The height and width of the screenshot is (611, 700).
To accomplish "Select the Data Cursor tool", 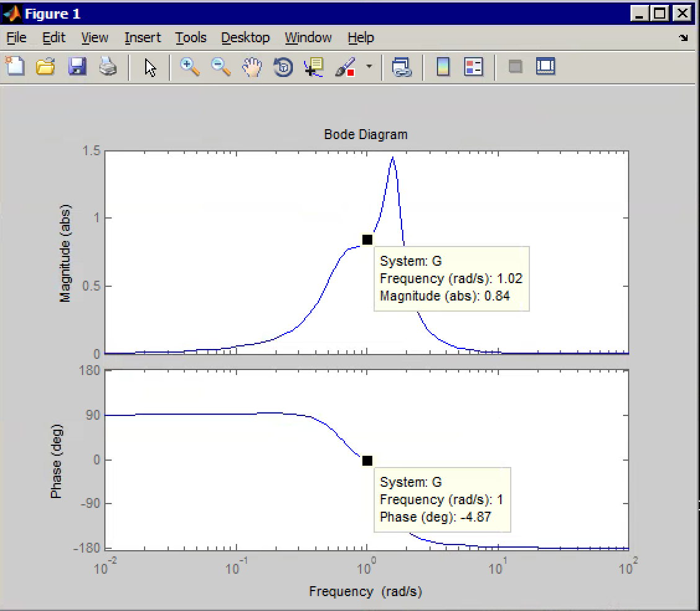I will click(313, 67).
